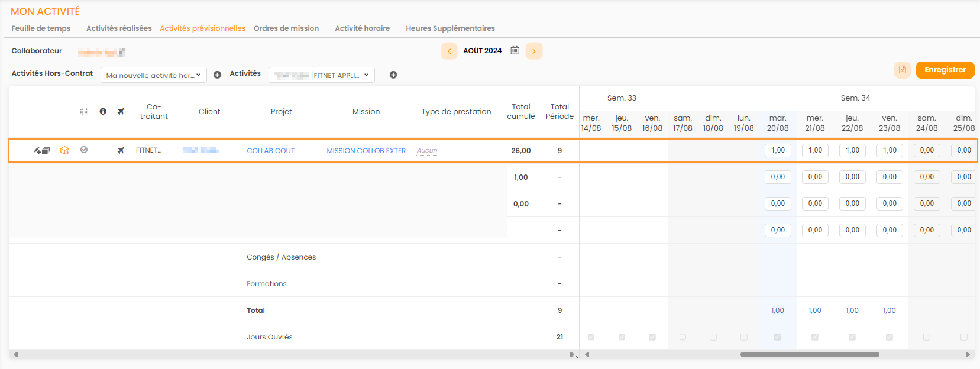Viewport: 980px width, 369px height.
Task: Go to previous month with left arrow
Action: click(x=449, y=51)
